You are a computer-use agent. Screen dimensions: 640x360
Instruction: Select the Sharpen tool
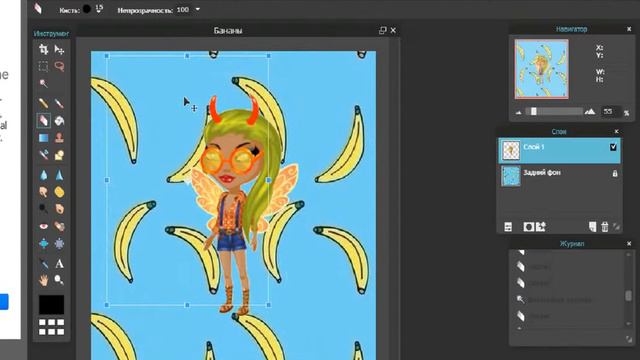[59, 176]
